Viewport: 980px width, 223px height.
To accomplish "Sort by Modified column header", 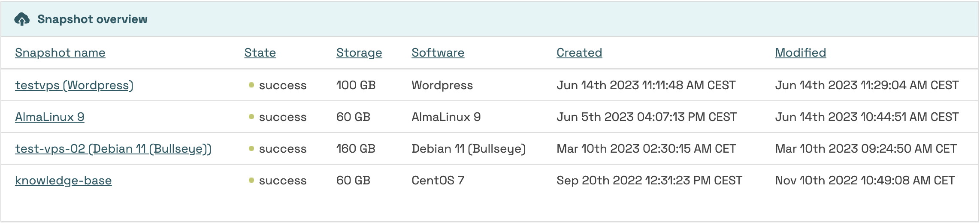I will point(800,53).
